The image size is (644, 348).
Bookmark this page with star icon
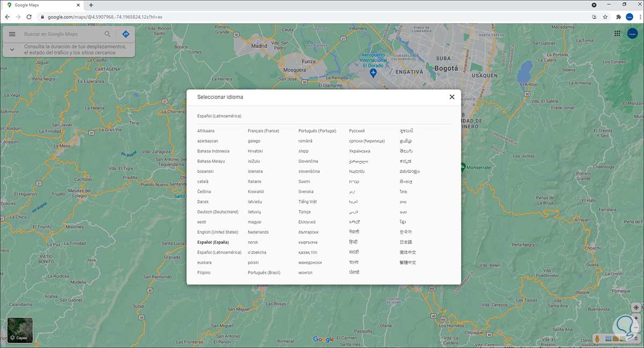(x=605, y=17)
